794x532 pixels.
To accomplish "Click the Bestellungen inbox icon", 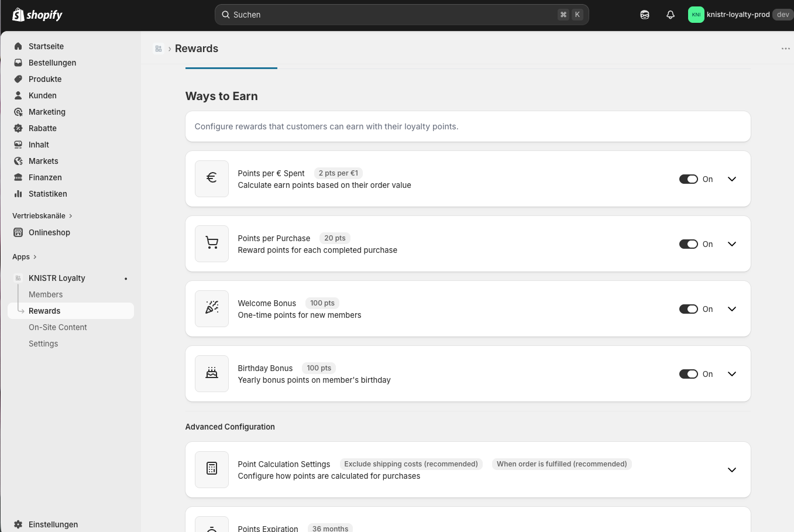I will [18, 63].
